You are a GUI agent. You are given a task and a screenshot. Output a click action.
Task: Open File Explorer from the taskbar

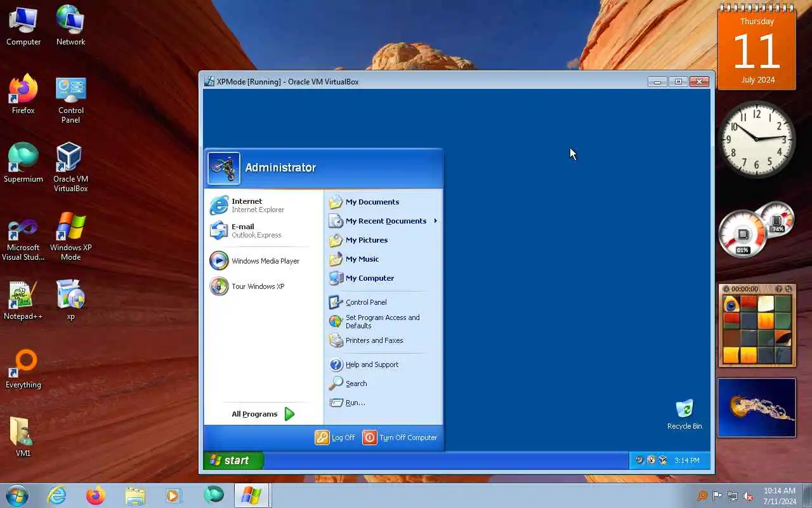[x=135, y=495]
